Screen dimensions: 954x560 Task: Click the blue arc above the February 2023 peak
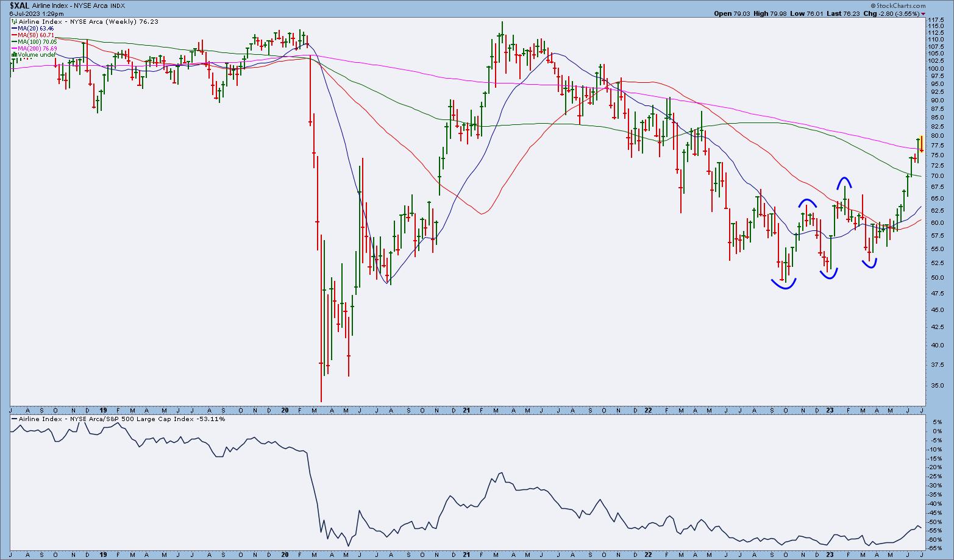click(x=844, y=181)
